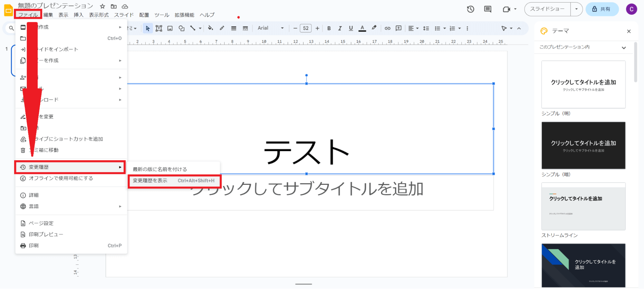
Task: Click the 共有 share button
Action: [x=602, y=9]
